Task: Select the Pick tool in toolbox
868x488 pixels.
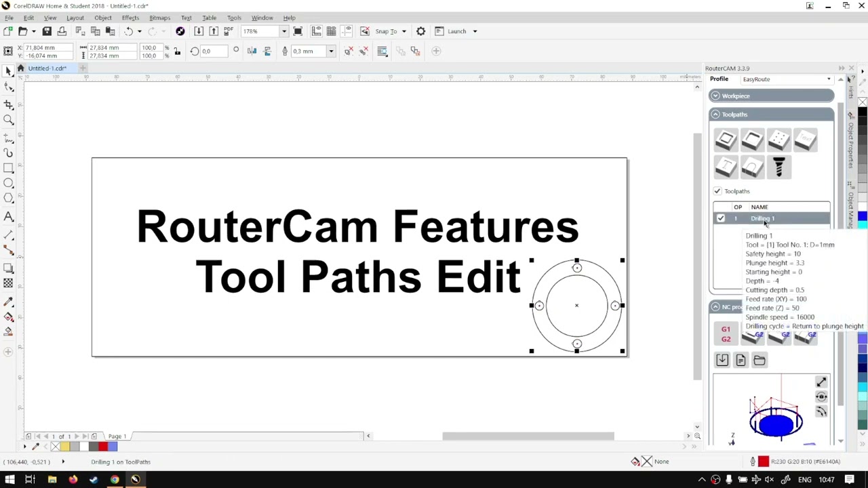Action: coord(8,71)
